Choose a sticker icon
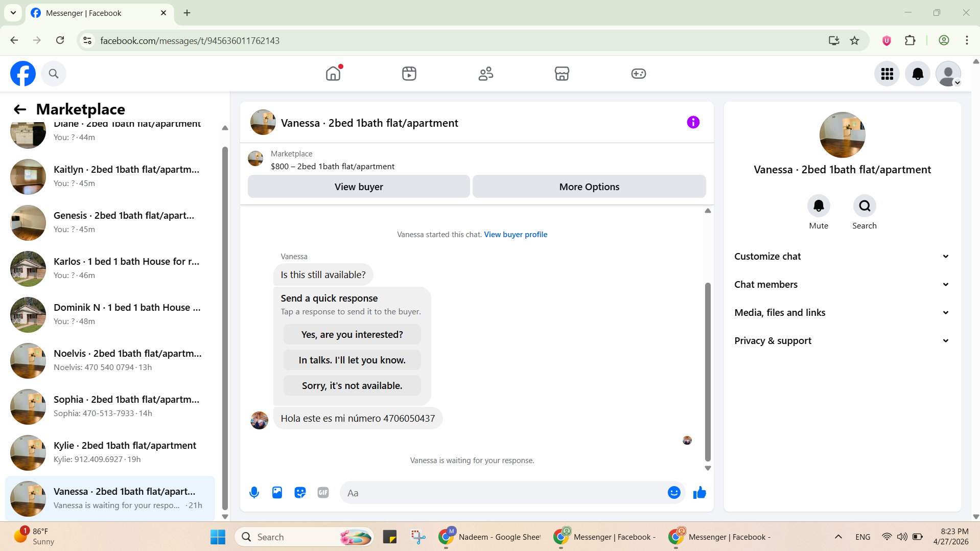 click(300, 493)
